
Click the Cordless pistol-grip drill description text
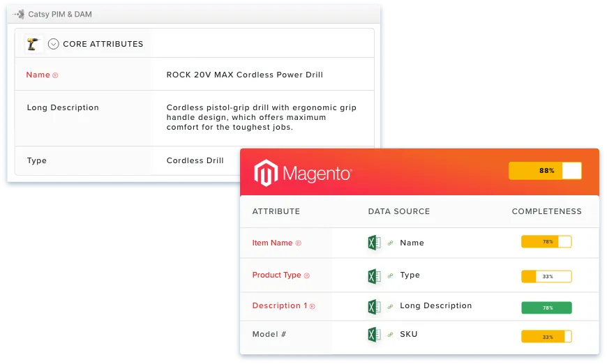(262, 117)
